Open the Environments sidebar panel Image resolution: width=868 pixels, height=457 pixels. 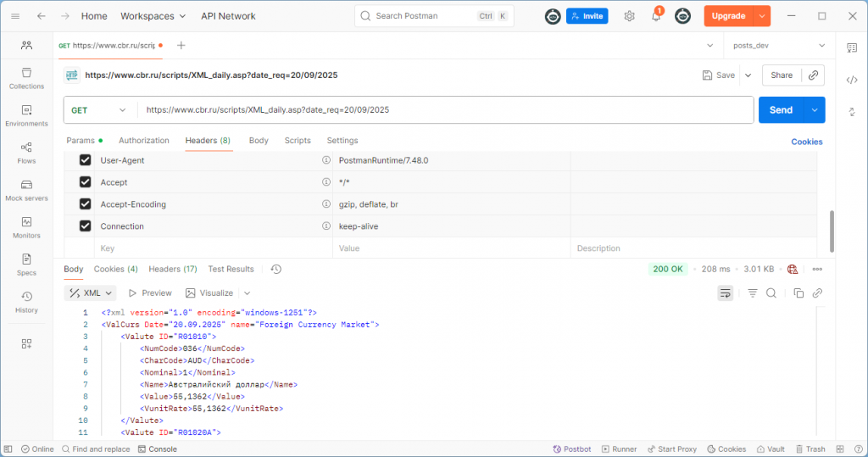coord(26,115)
